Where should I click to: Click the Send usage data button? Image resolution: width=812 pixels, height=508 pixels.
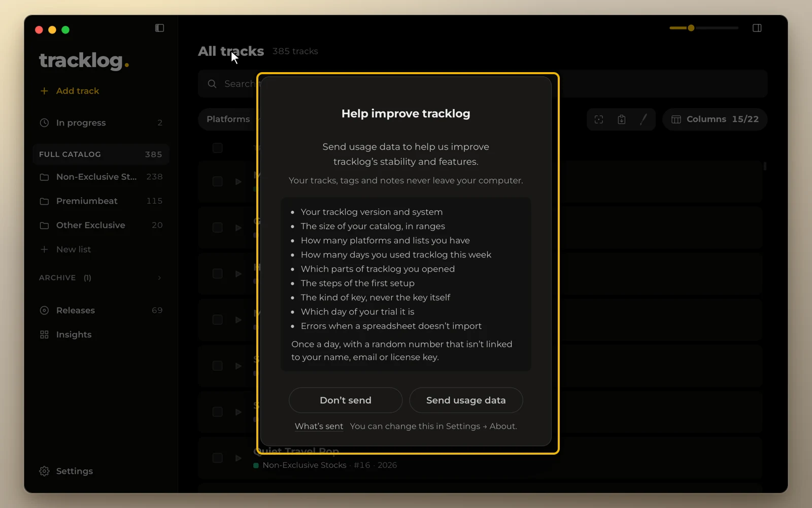point(466,400)
